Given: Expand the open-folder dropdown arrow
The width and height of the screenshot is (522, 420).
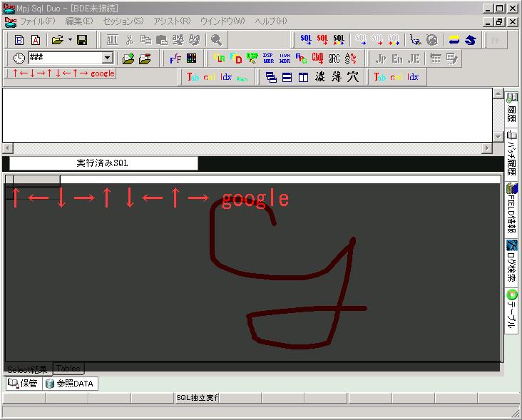Looking at the screenshot, I should coord(71,40).
